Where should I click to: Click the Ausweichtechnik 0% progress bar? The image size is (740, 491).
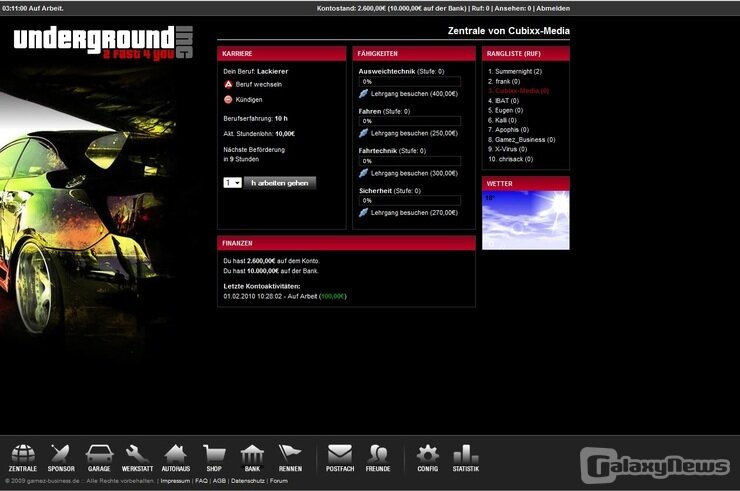point(410,82)
